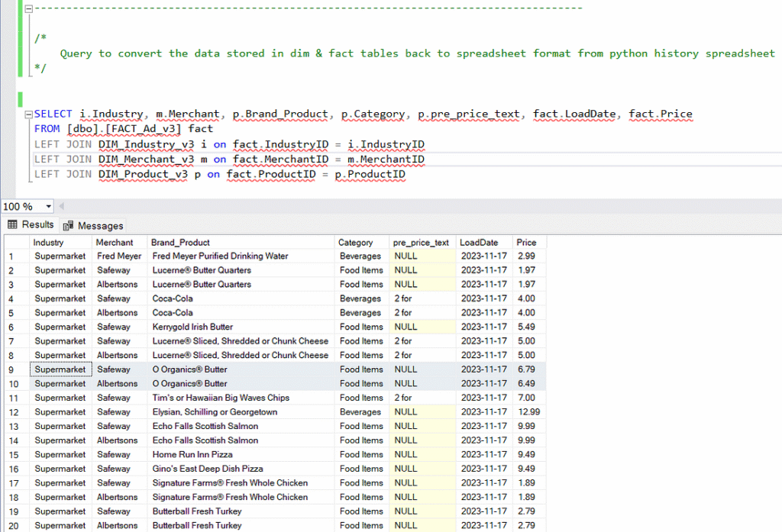Click 'Elysian, Schilling or Georgetown' cell
782x532 pixels.
[241, 412]
